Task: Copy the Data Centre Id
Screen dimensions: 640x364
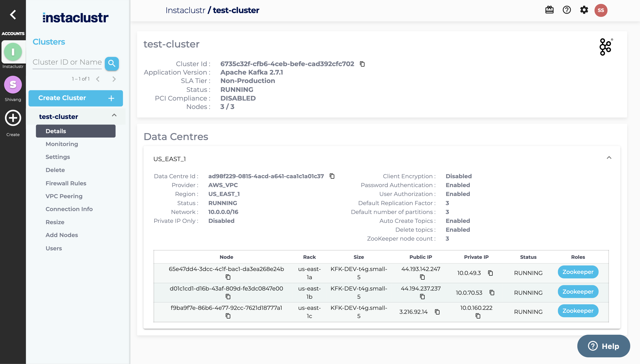Action: pos(332,176)
